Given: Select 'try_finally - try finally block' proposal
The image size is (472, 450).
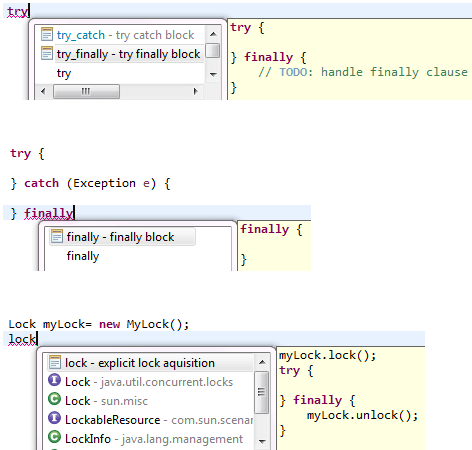Looking at the screenshot, I should coord(128,54).
